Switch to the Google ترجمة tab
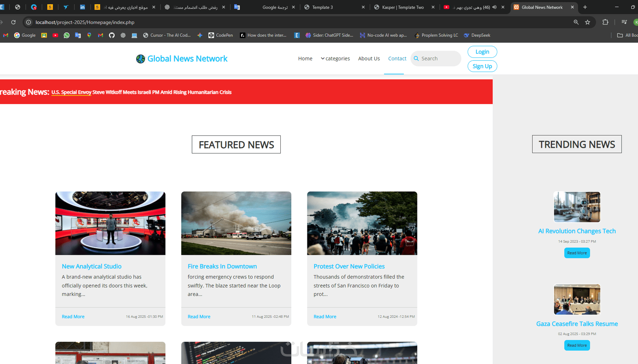 click(265, 7)
